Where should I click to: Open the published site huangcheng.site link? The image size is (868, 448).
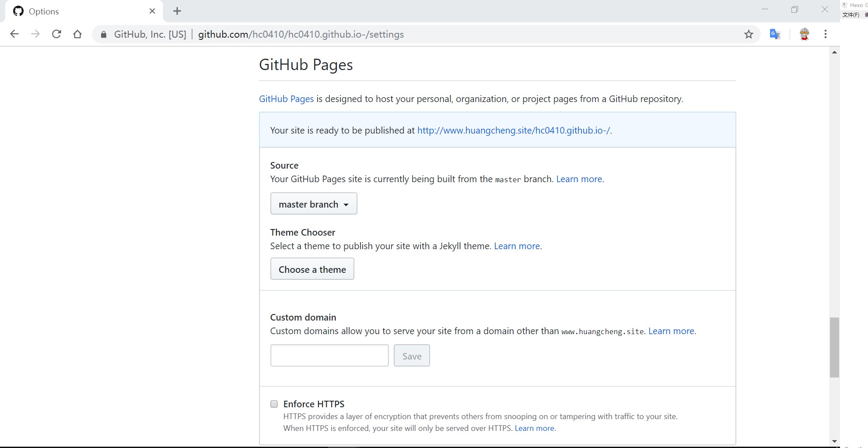pos(513,131)
